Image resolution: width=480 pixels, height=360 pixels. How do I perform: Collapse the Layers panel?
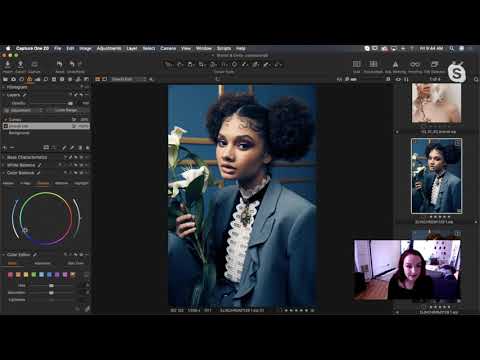pos(4,95)
